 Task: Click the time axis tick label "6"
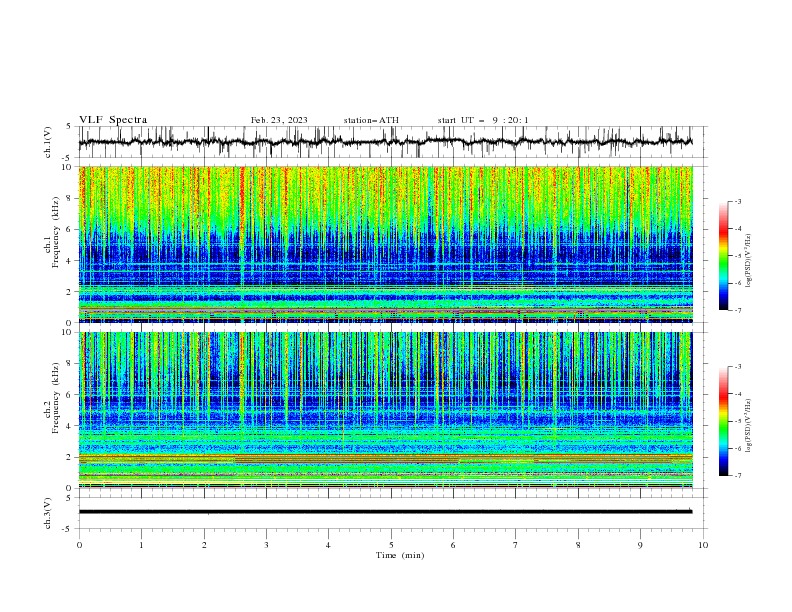[453, 545]
